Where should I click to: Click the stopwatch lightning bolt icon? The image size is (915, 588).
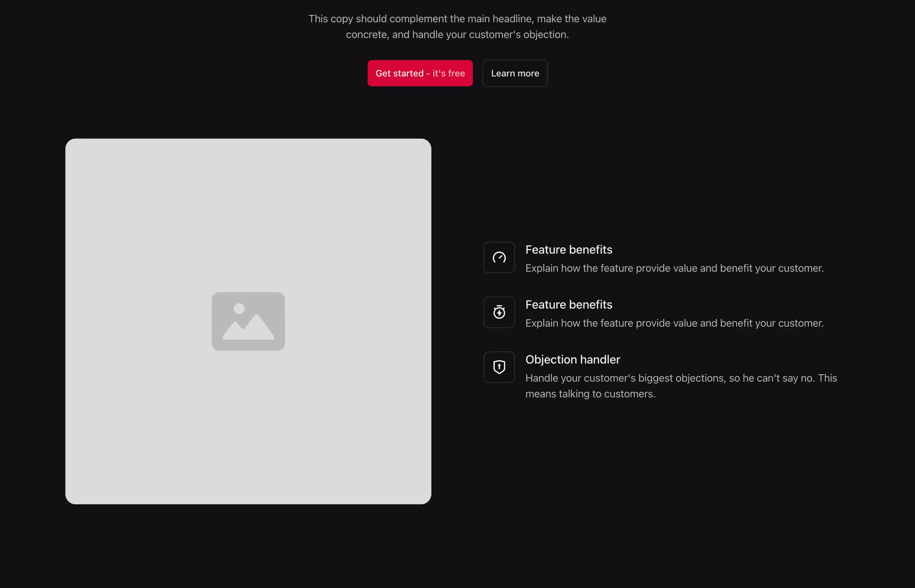pos(499,312)
